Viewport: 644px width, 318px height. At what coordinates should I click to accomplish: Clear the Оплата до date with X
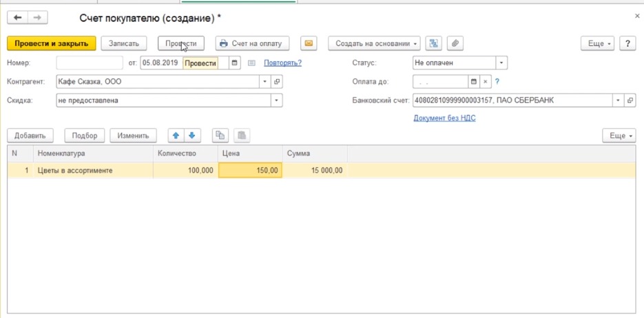485,81
